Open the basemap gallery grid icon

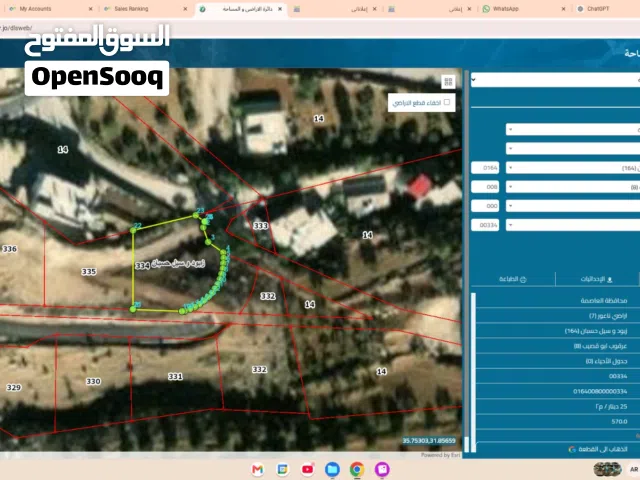pos(448,82)
